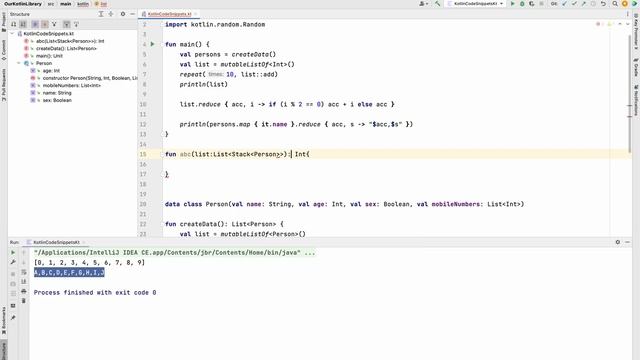Screen dimensions: 640x360
Task: Run the KotlinCodeSnippetsKt configuration from top toolbar
Action: tap(513, 4)
